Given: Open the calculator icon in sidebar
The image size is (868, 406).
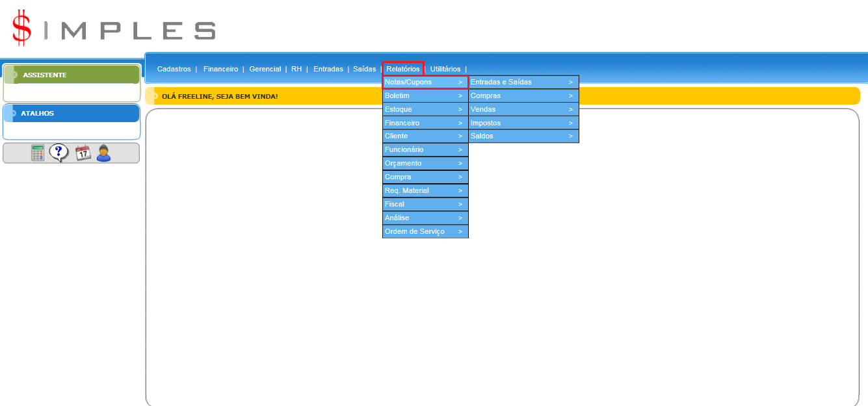Looking at the screenshot, I should [x=38, y=153].
